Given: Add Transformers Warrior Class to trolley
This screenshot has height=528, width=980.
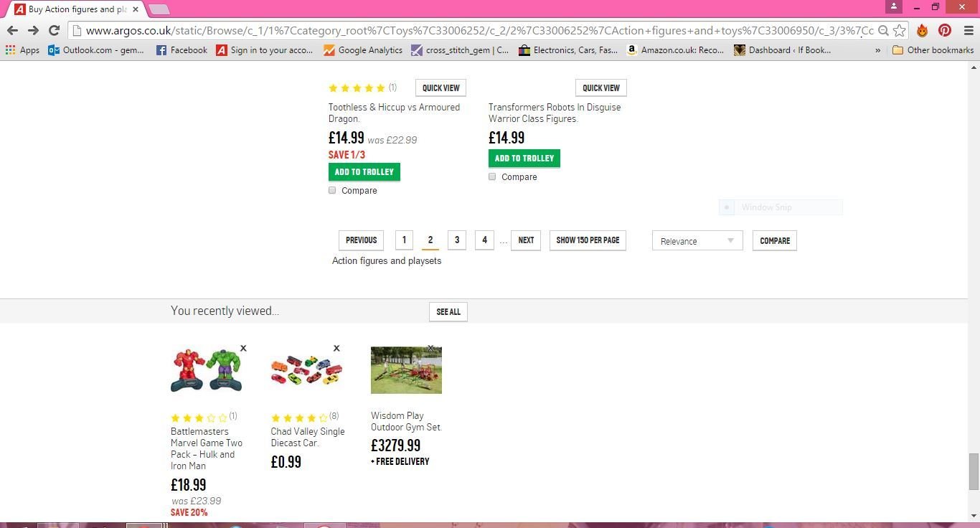Looking at the screenshot, I should click(x=524, y=159).
